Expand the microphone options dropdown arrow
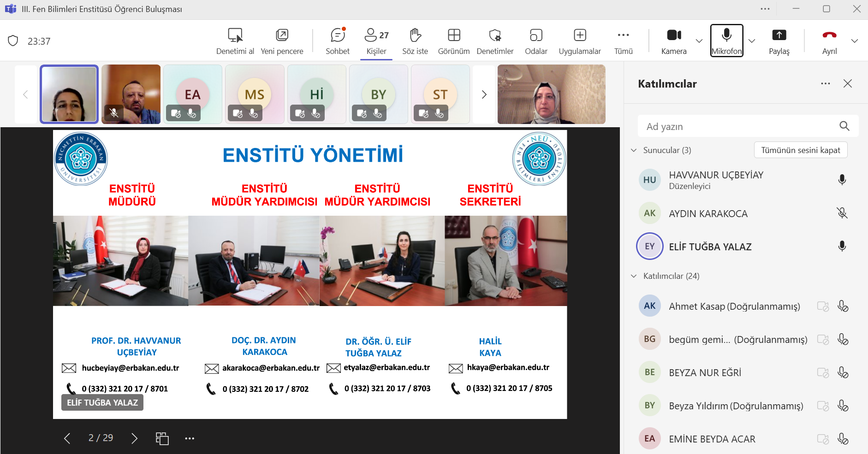Image resolution: width=868 pixels, height=454 pixels. [x=752, y=41]
